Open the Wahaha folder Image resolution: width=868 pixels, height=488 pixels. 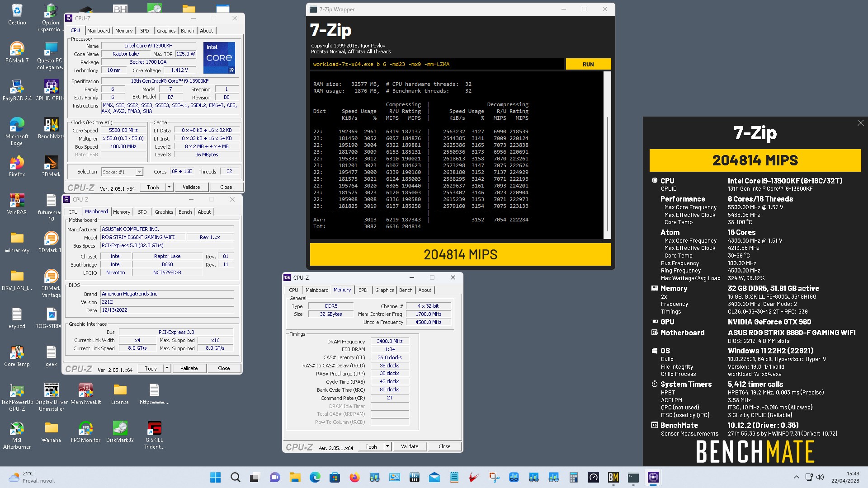(x=51, y=432)
